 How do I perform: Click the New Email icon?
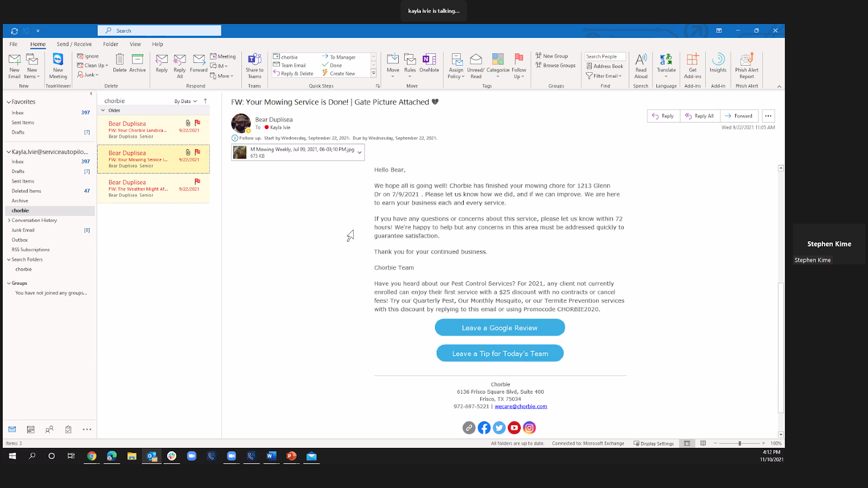15,60
